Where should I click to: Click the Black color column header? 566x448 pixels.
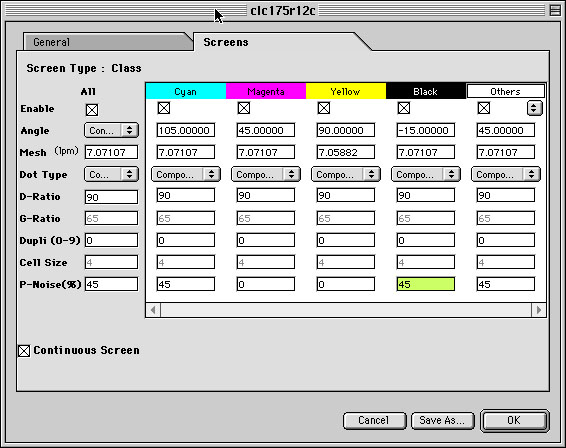point(426,91)
